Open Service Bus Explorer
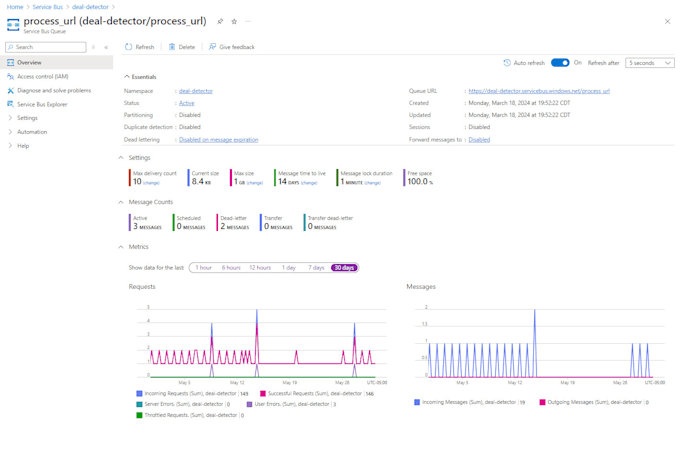This screenshot has width=680, height=467. point(42,104)
